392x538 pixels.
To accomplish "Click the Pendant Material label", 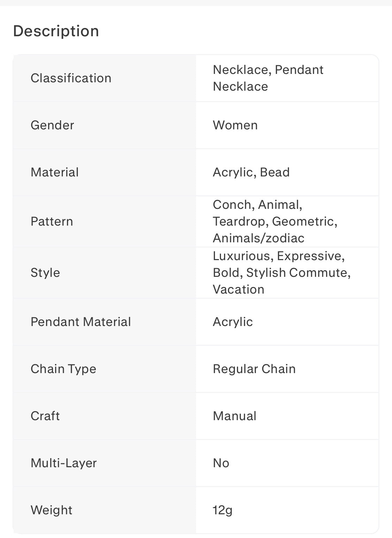I will (81, 322).
